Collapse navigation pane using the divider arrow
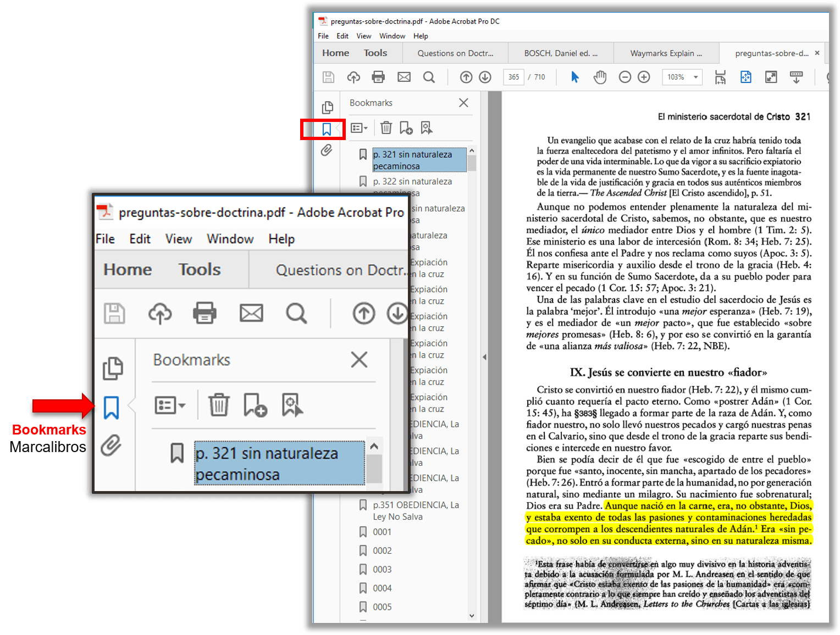The image size is (840, 635). (484, 357)
